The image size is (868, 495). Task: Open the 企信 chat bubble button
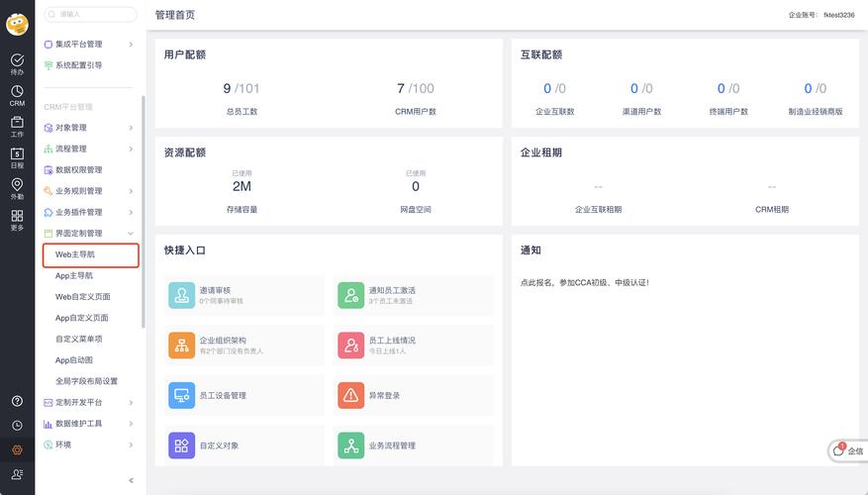point(847,450)
